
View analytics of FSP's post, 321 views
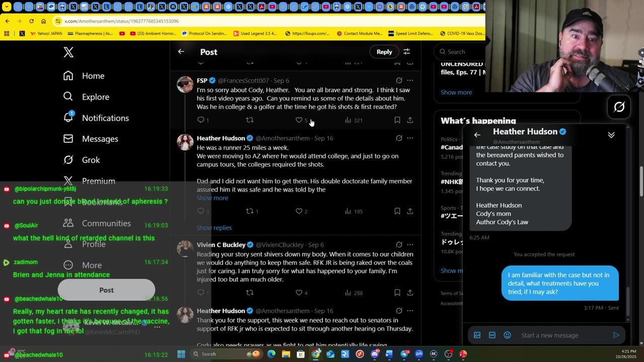tap(353, 120)
